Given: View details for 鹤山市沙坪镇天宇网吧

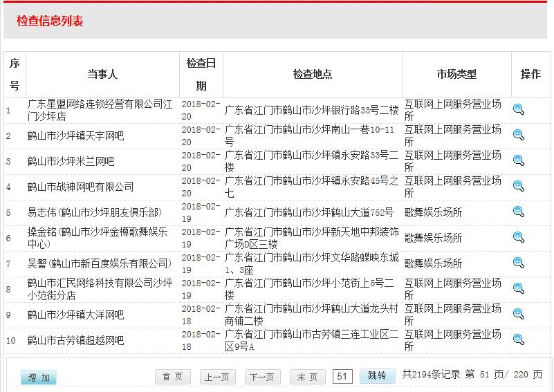Looking at the screenshot, I should pos(518,135).
